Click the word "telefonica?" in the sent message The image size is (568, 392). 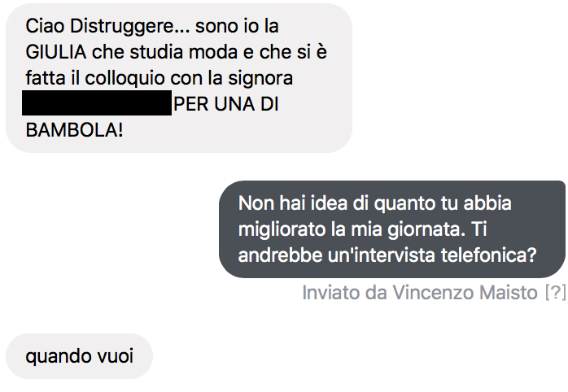488,255
